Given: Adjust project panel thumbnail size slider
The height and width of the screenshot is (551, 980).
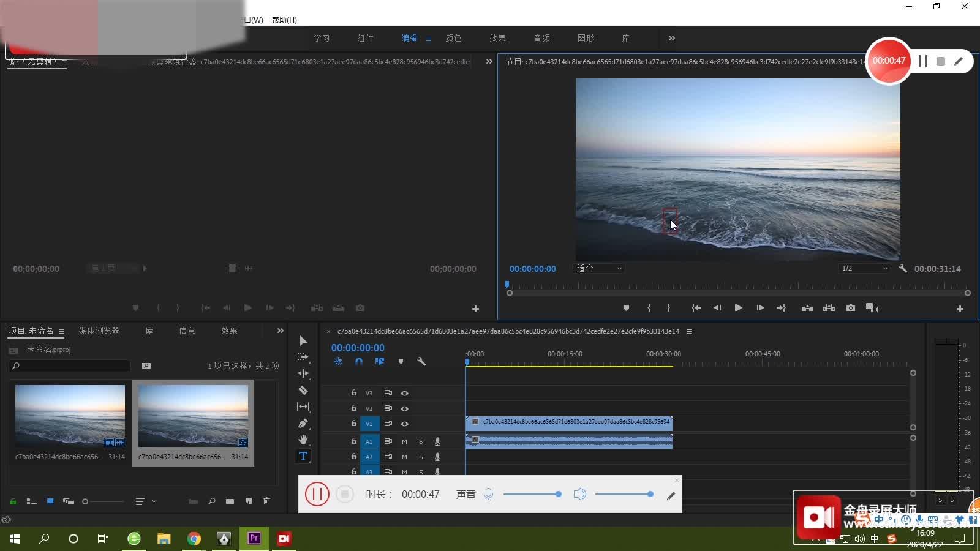Looking at the screenshot, I should [103, 501].
